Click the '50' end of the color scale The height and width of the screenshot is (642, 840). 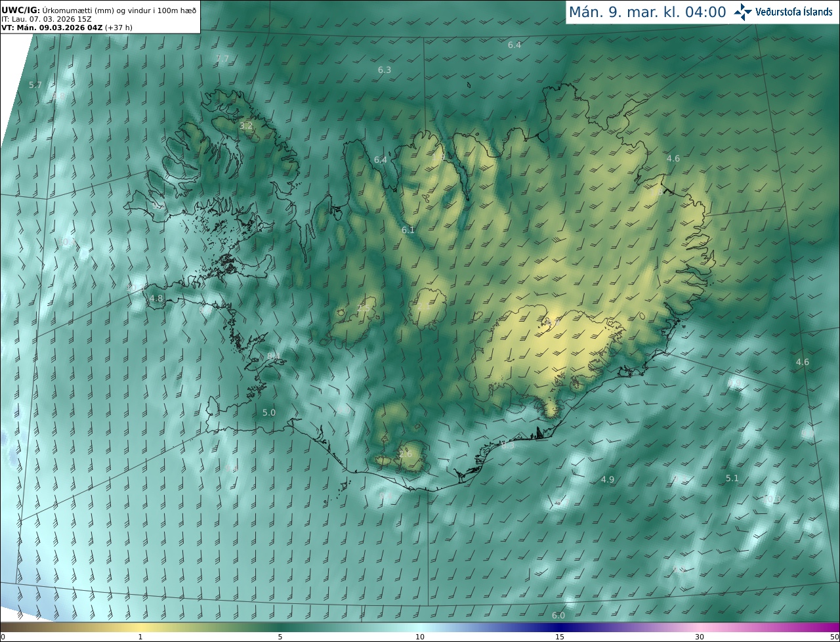pyautogui.click(x=834, y=637)
